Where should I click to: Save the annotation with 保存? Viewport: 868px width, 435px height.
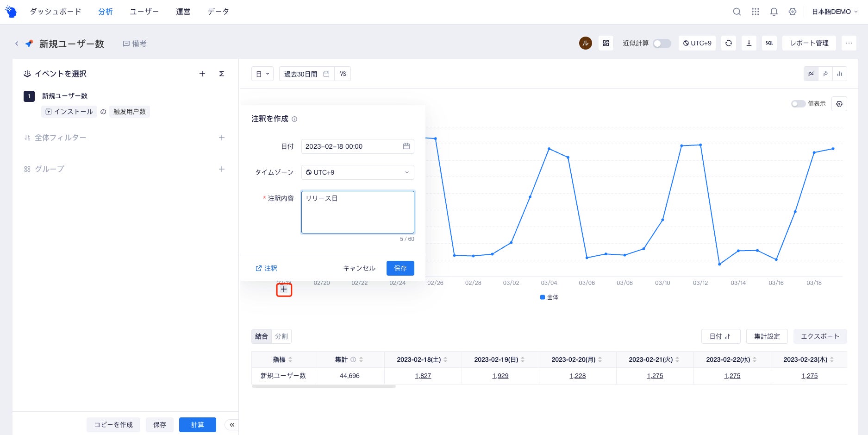400,268
